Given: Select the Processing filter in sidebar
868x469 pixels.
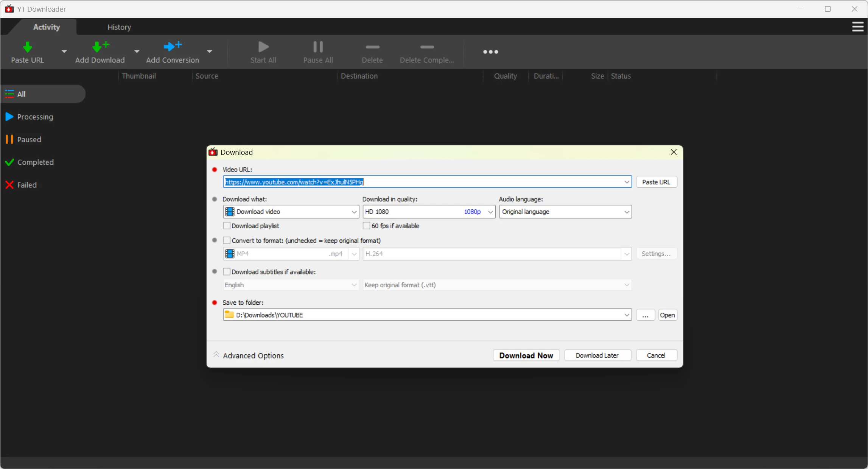Looking at the screenshot, I should click(35, 117).
